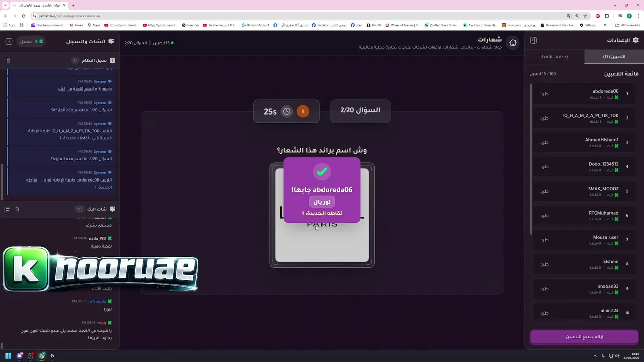Click the browser address bar URL
The width and height of the screenshot is (644, 362).
click(69, 16)
